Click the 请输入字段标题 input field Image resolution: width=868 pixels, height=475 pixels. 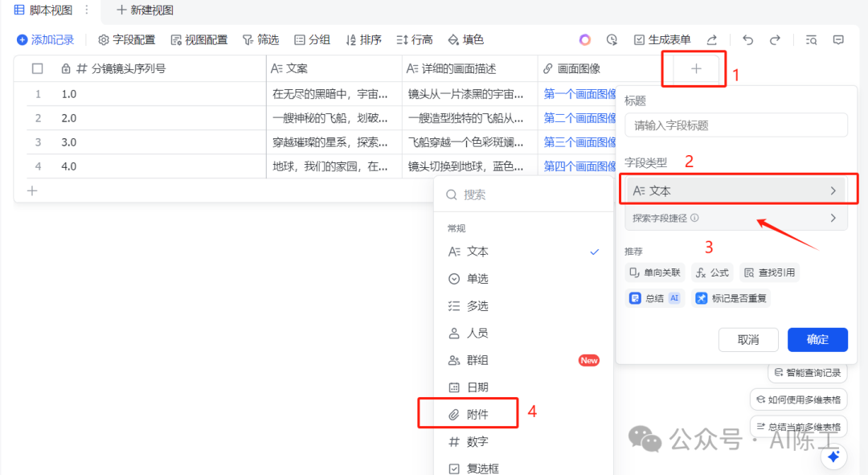(x=735, y=125)
